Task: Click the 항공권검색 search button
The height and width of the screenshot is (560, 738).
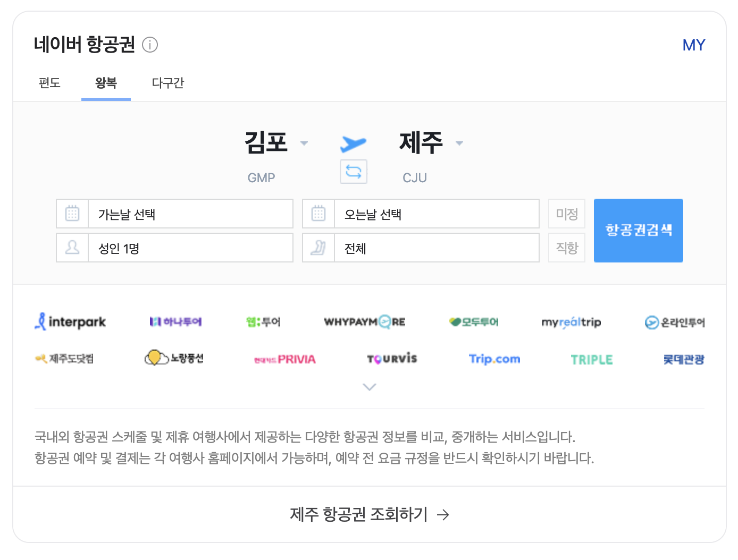Action: point(638,231)
